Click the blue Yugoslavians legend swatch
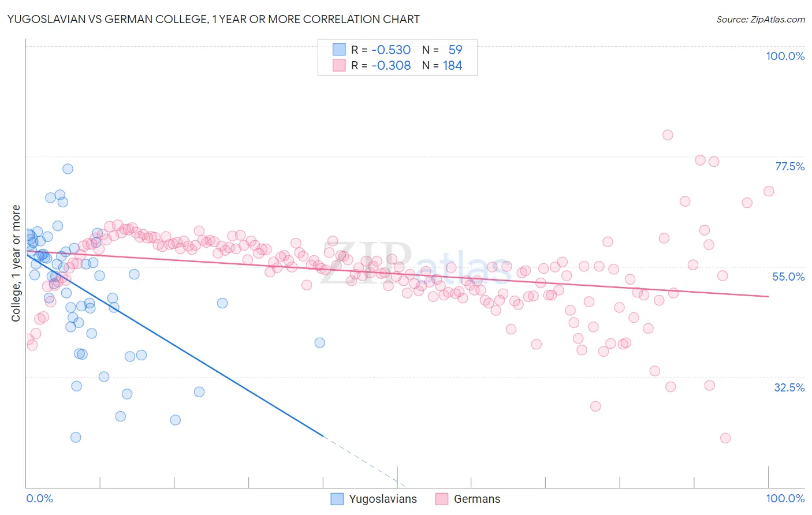 pos(337,499)
